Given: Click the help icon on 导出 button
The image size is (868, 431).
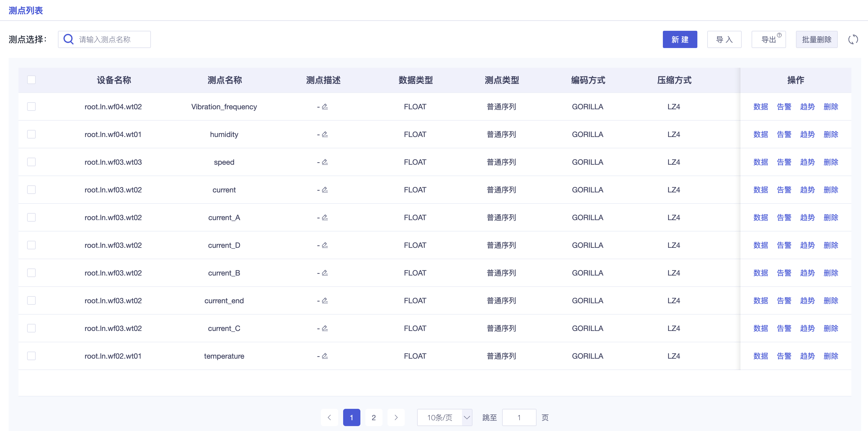Looking at the screenshot, I should [x=779, y=35].
